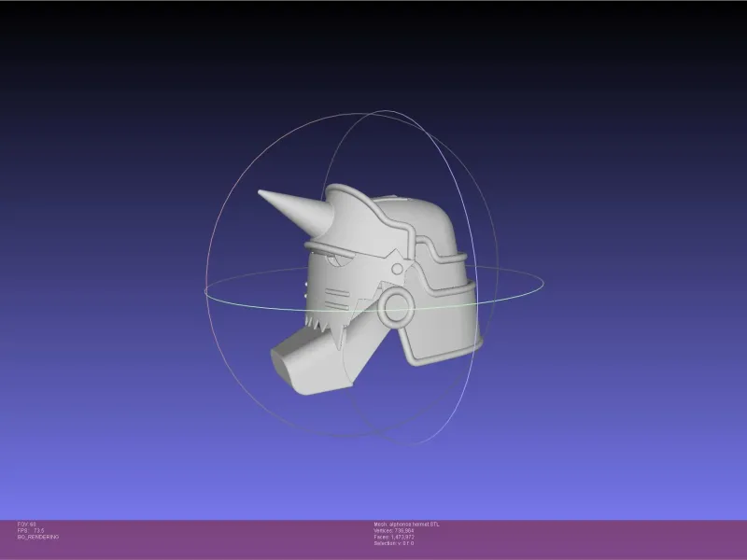Click the helmet's jaw chin piece
Viewport: 747px width, 560px height.
[x=315, y=362]
